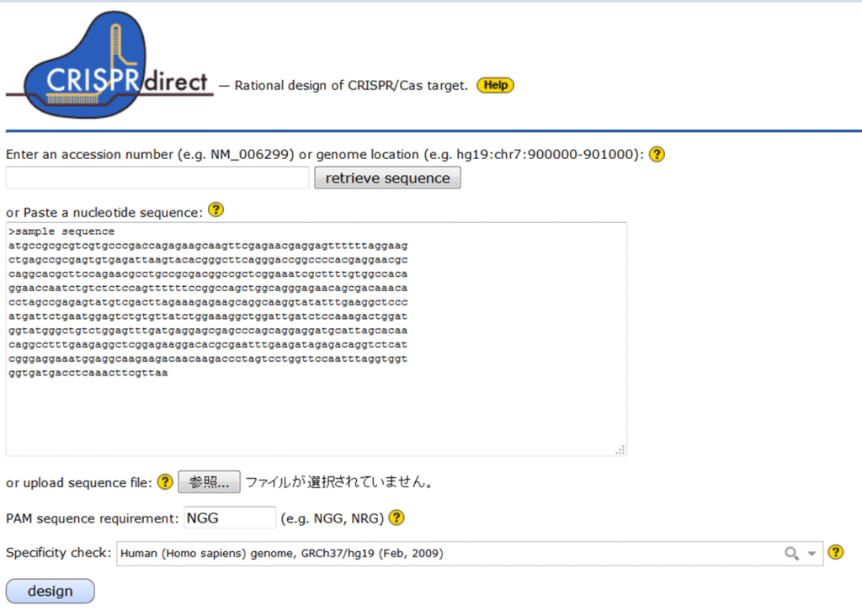
Task: Click help icon after PAM example text
Action: point(396,518)
